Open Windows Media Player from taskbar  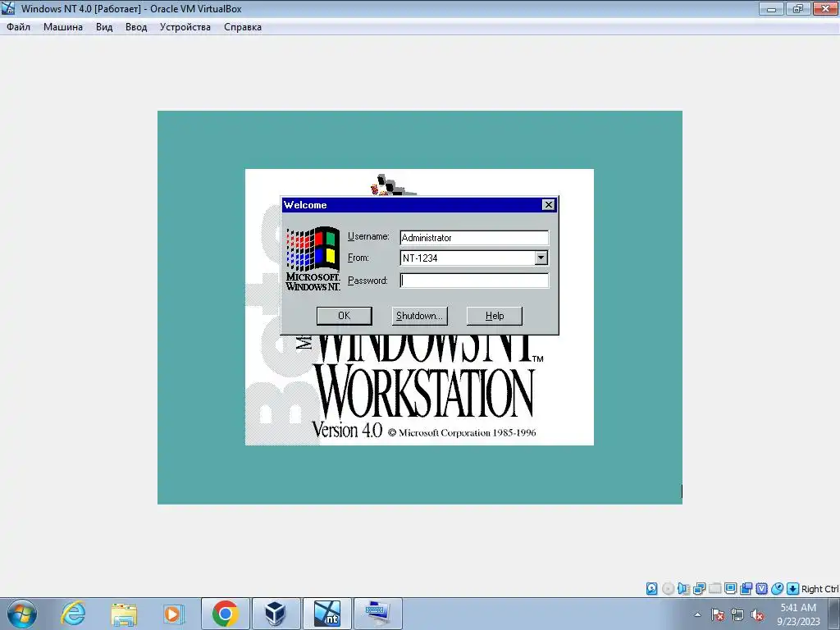pos(174,614)
